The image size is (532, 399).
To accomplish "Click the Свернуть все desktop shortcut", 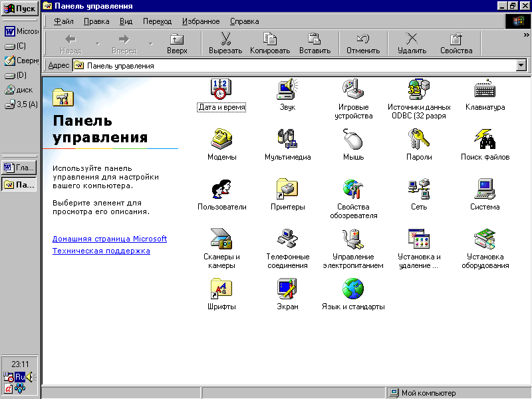I will pyautogui.click(x=21, y=61).
